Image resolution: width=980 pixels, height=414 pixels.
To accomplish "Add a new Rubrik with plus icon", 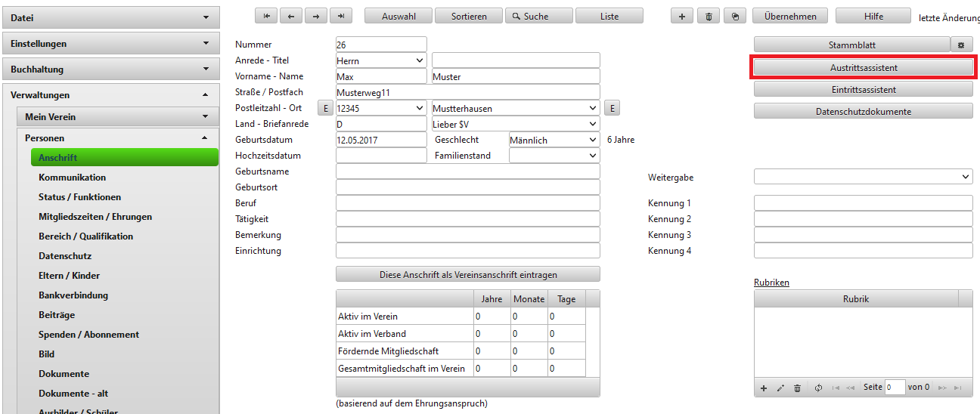I will click(764, 388).
